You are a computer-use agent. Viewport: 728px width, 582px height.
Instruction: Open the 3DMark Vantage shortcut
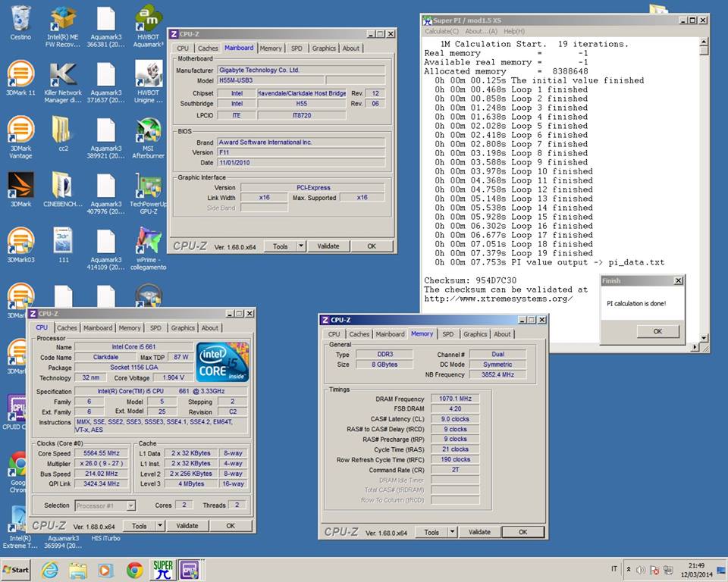(20, 137)
